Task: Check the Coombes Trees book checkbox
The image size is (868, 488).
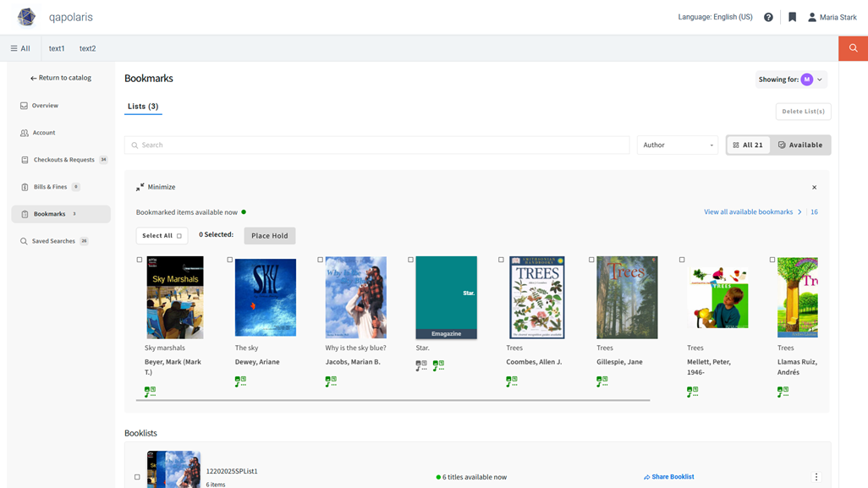Action: 501,260
